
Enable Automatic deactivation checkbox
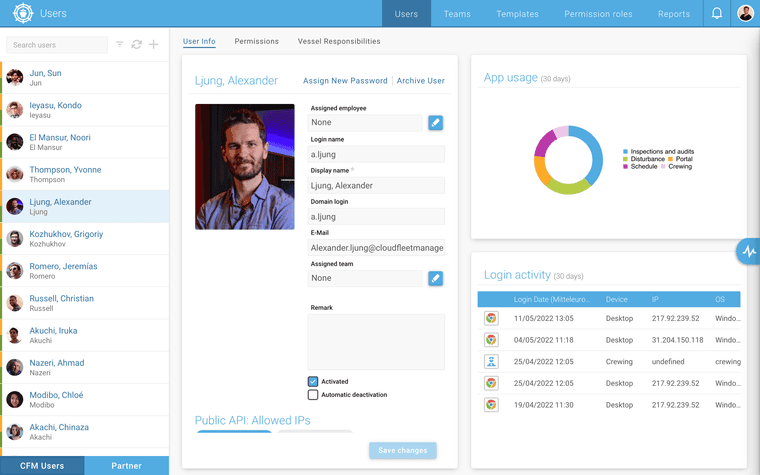313,395
